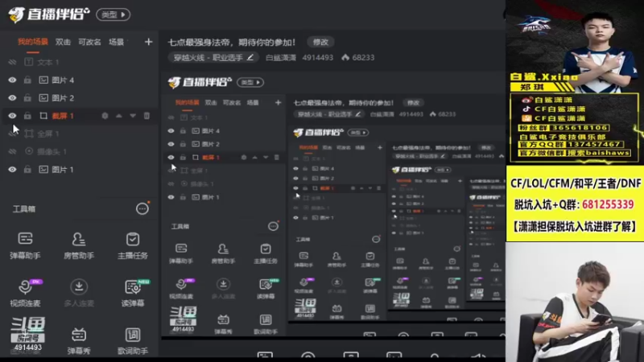Open the 歌词助手 tool
The width and height of the screenshot is (644, 362).
(132, 340)
